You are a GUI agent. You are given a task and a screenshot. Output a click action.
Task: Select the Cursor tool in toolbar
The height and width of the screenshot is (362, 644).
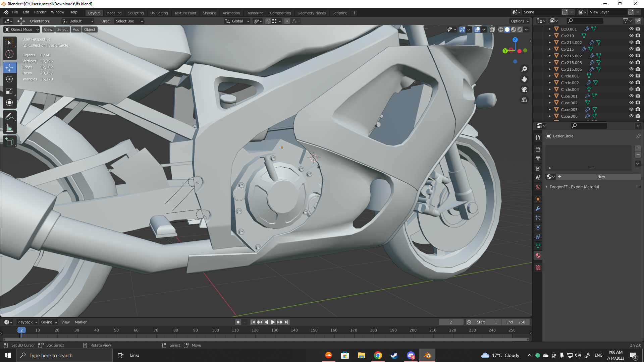tap(9, 54)
